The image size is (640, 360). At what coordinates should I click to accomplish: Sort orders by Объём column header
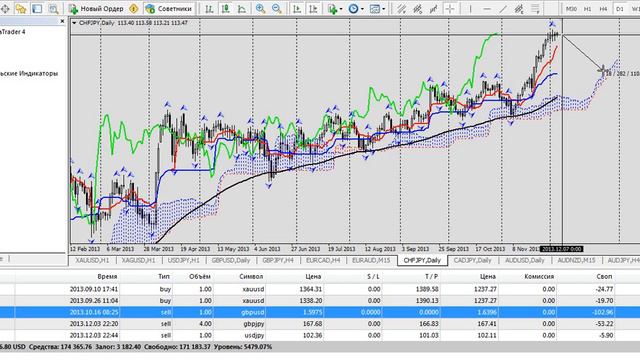[x=200, y=277]
